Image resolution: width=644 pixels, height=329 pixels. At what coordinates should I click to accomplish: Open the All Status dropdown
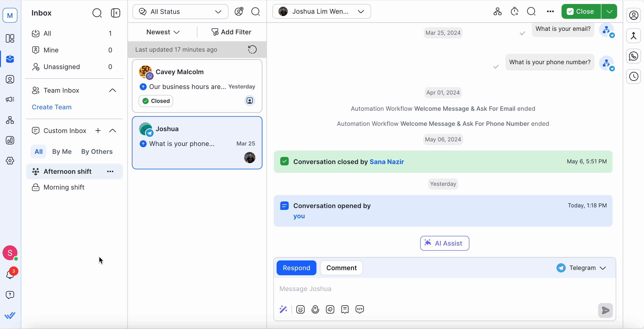[180, 12]
